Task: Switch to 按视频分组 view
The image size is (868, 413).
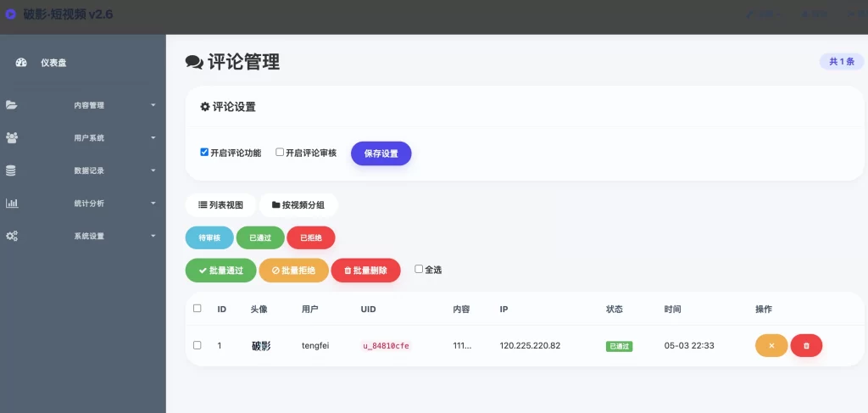Action: point(298,205)
